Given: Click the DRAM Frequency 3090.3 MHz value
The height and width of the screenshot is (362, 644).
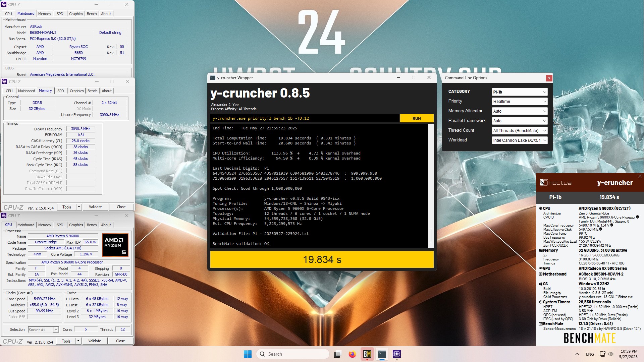Looking at the screenshot, I should click(x=80, y=129).
